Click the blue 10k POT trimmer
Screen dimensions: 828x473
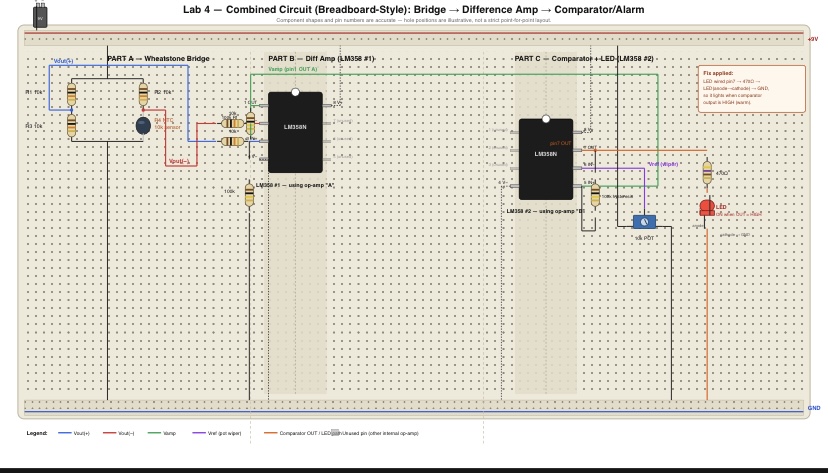644,222
